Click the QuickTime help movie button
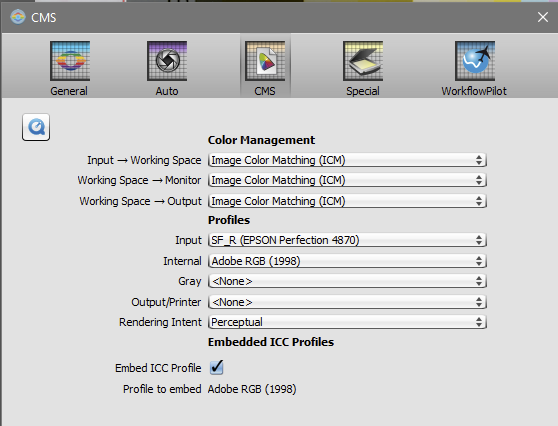This screenshot has width=558, height=426. click(x=36, y=127)
